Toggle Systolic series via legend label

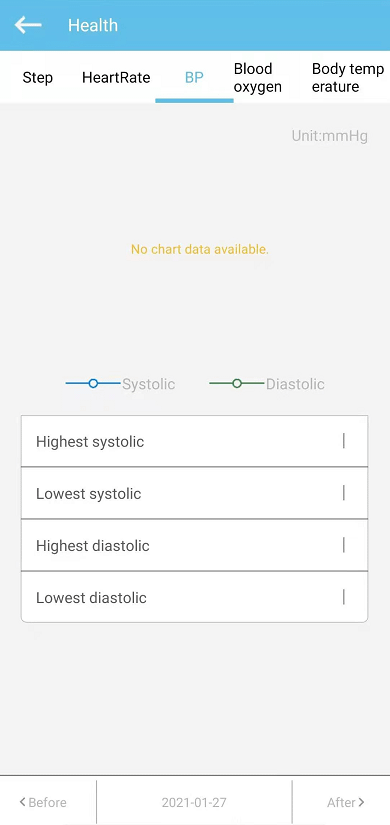[x=148, y=384]
